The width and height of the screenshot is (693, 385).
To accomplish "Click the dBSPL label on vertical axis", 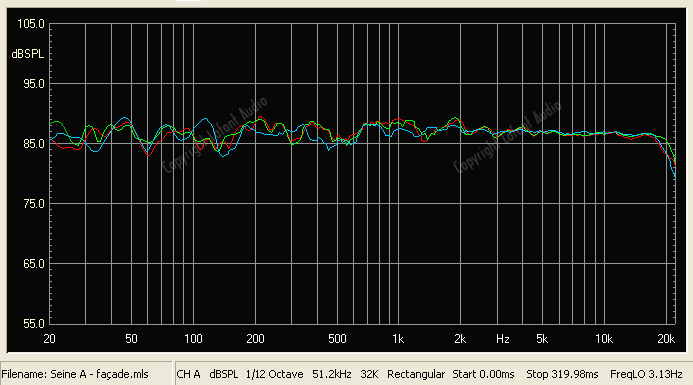I will (28, 54).
